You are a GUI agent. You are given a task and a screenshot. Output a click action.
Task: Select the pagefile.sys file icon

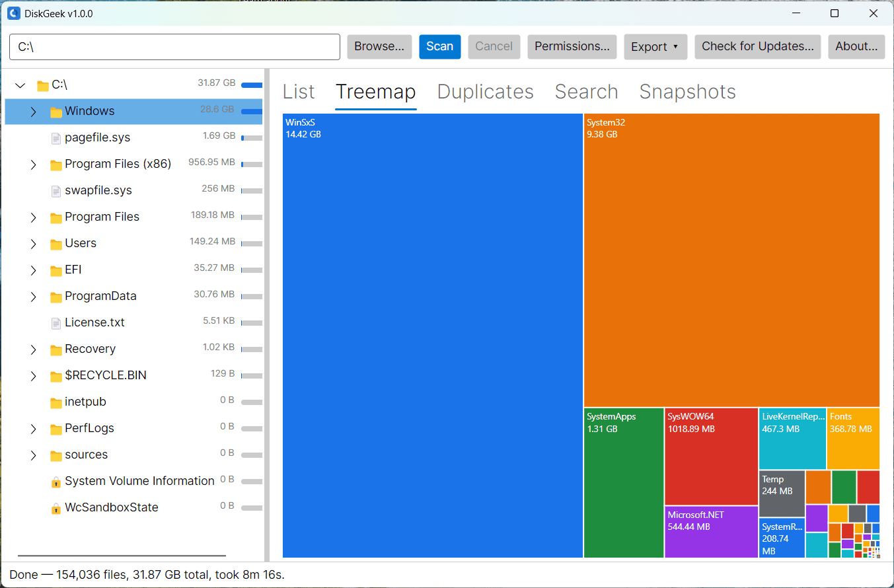(56, 137)
